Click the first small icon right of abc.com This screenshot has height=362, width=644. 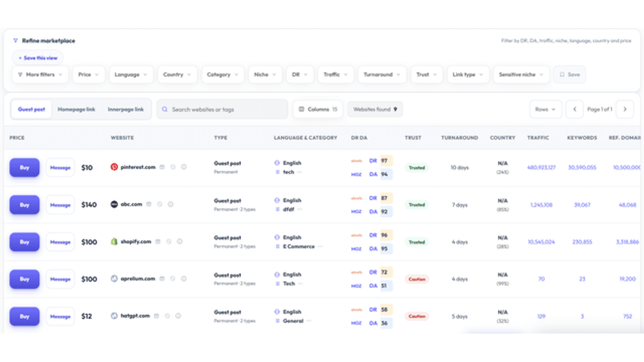tap(149, 204)
